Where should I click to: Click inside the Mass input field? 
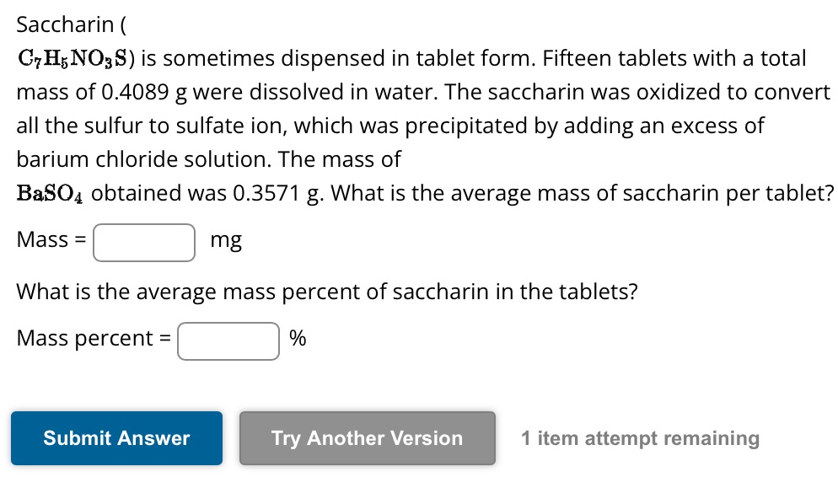143,242
